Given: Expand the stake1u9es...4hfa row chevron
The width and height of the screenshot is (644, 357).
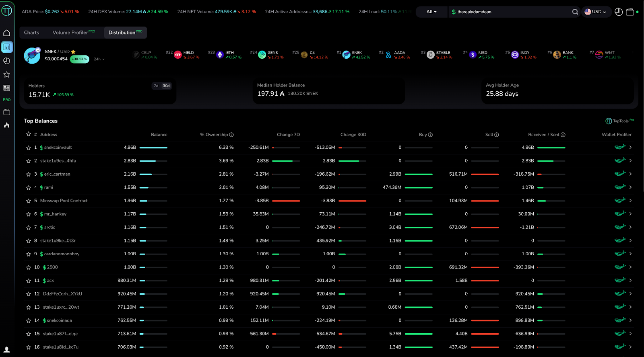Looking at the screenshot, I should pos(630,161).
